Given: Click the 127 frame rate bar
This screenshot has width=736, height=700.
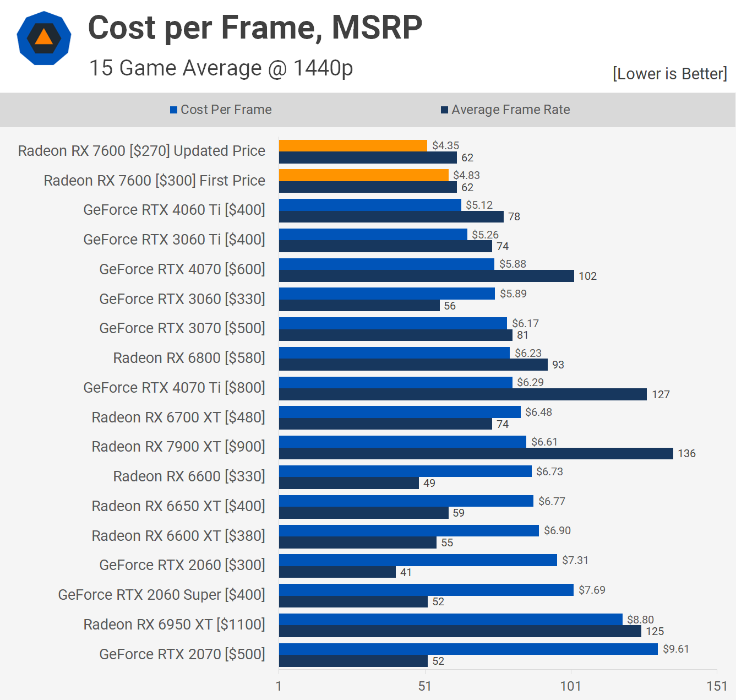Looking at the screenshot, I should (463, 394).
